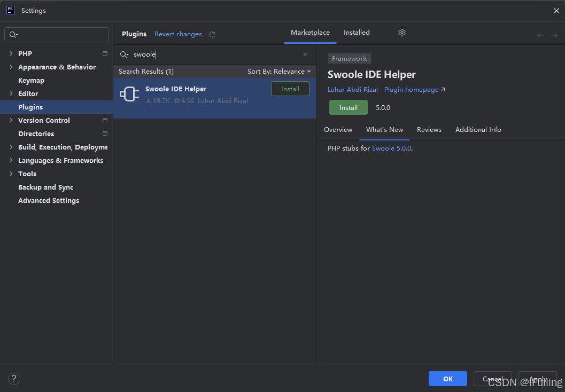
Task: Select Directories in settings tree
Action: (x=36, y=134)
